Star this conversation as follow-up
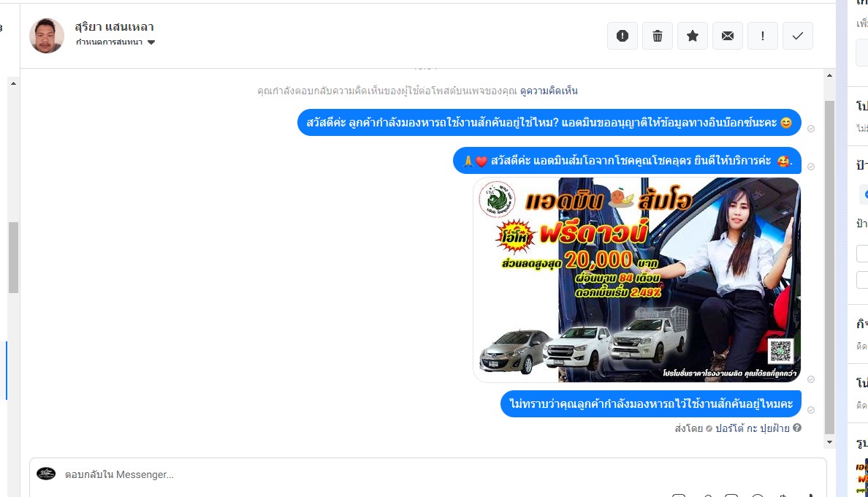The image size is (868, 497). (x=693, y=36)
